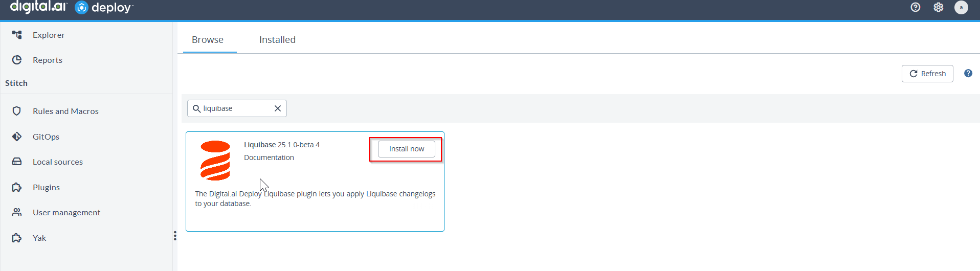980x271 pixels.
Task: Switch to the Browse tab
Action: 208,39
